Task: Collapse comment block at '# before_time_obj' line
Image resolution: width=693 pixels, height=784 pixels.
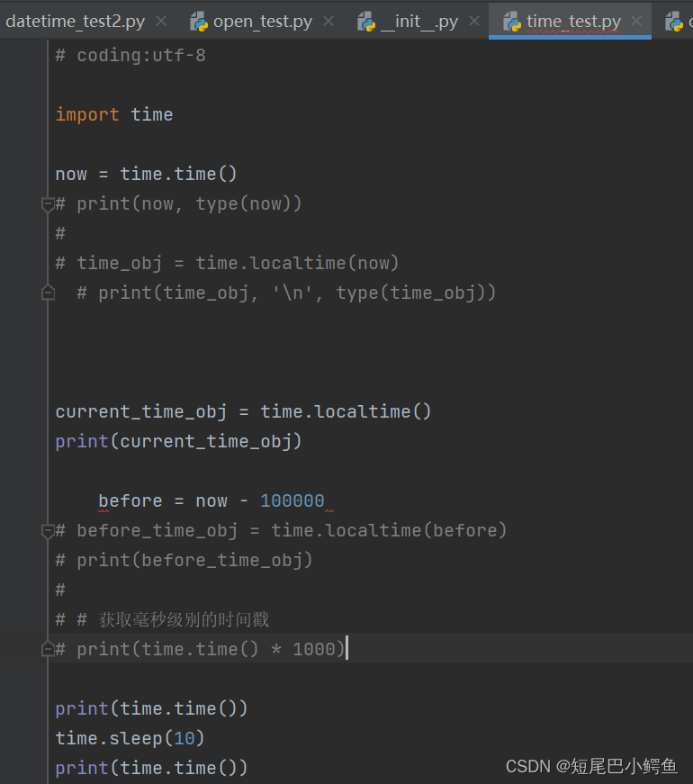Action: click(48, 531)
